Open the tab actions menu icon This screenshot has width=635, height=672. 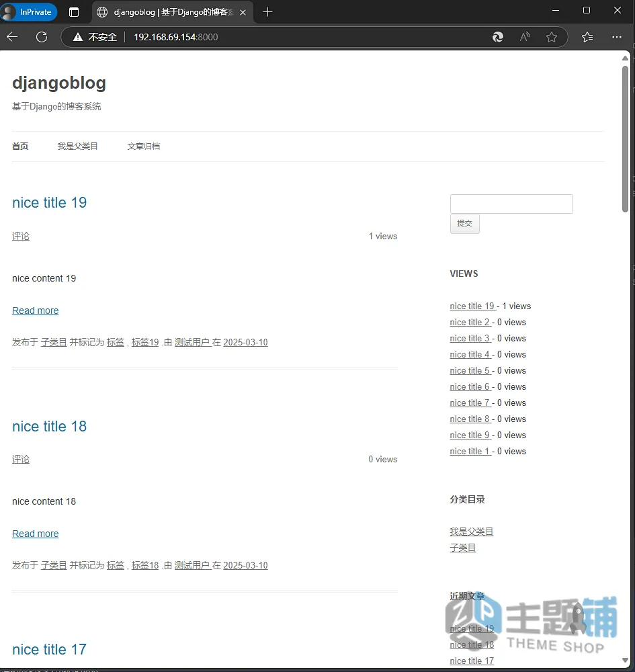click(x=74, y=12)
